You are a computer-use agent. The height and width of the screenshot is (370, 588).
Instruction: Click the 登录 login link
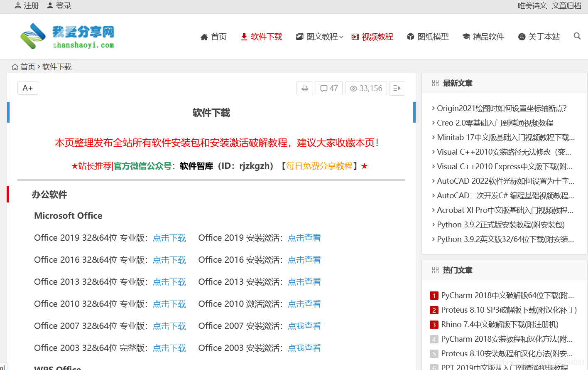(59, 6)
